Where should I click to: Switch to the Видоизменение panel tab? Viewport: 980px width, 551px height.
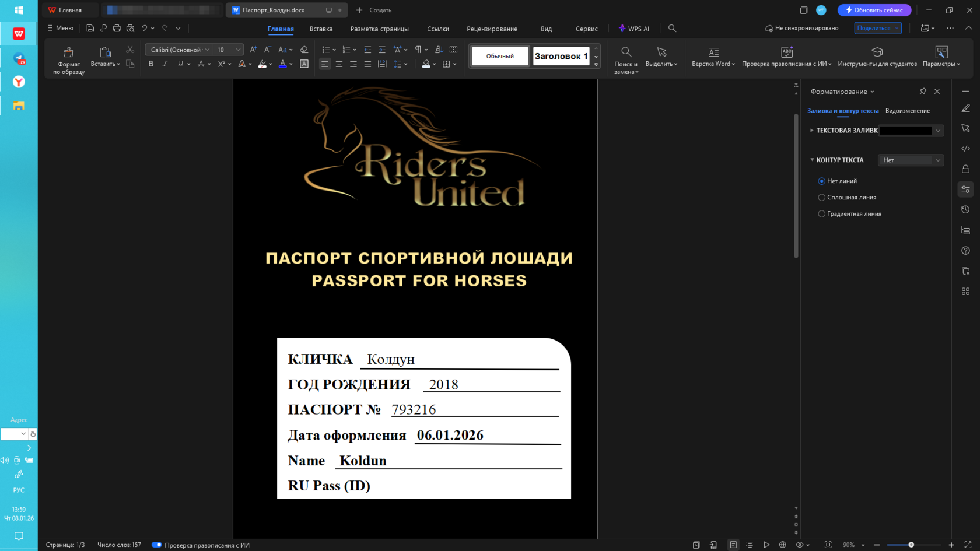pyautogui.click(x=908, y=111)
